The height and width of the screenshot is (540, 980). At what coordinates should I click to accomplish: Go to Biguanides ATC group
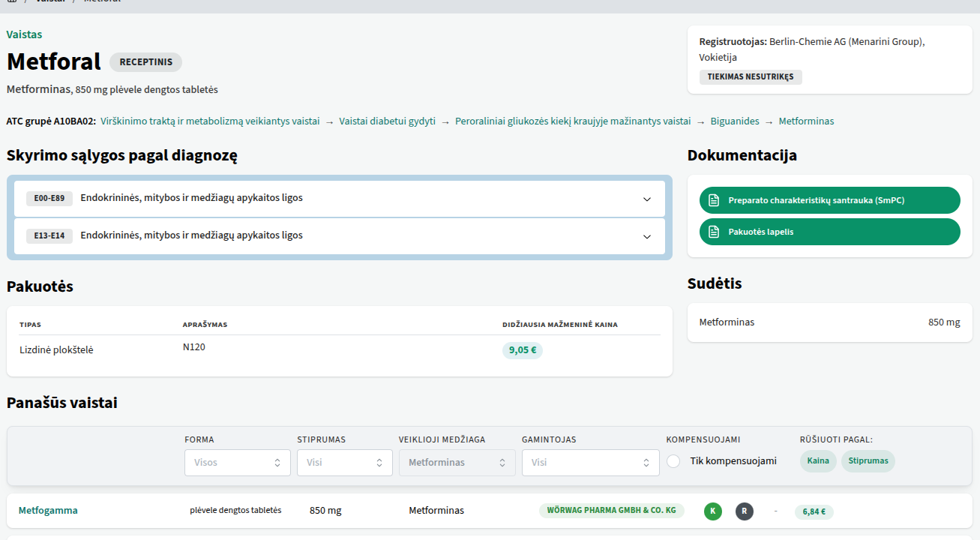(x=734, y=121)
